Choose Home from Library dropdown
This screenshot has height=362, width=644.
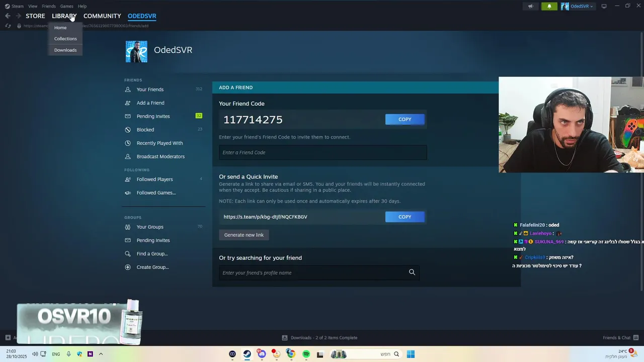pyautogui.click(x=60, y=28)
